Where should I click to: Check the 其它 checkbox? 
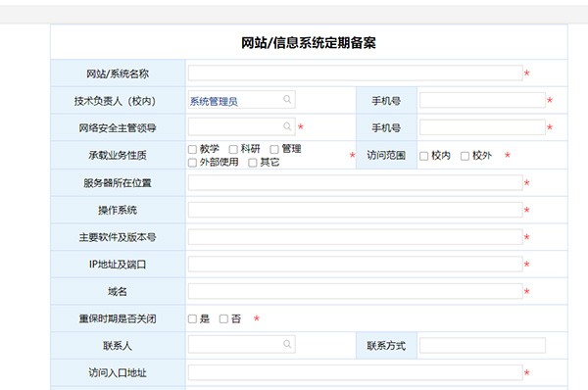(253, 163)
